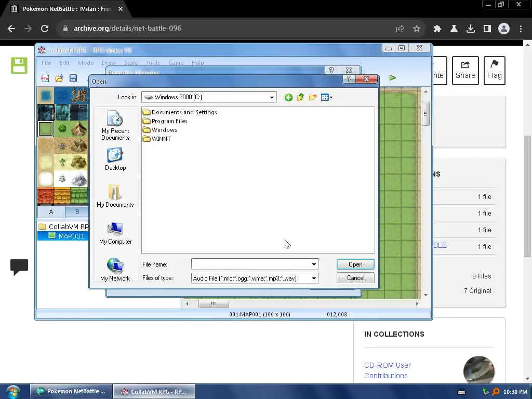Viewport: 532px width, 399px height.
Task: Open the Tools menu in RPG Maker
Action: 153,63
